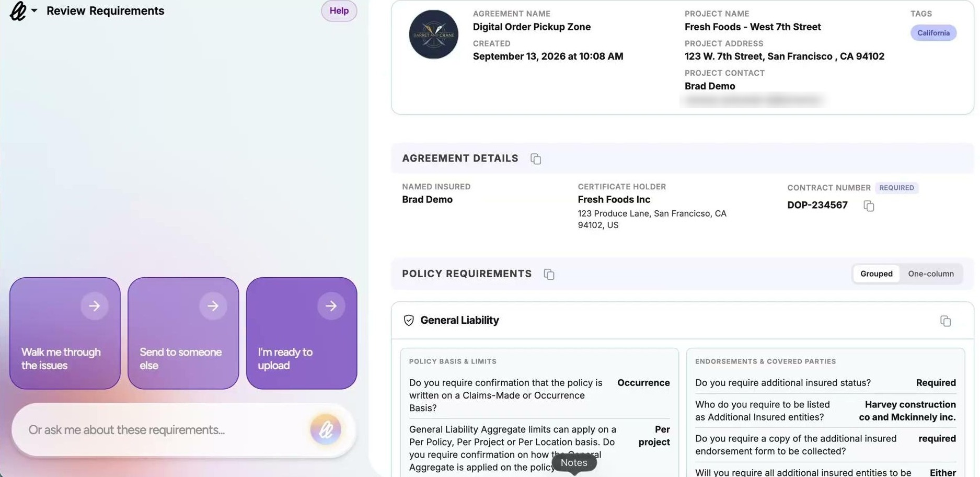Click arrow icon on Send to someone card
This screenshot has height=477, width=980.
pyautogui.click(x=213, y=306)
